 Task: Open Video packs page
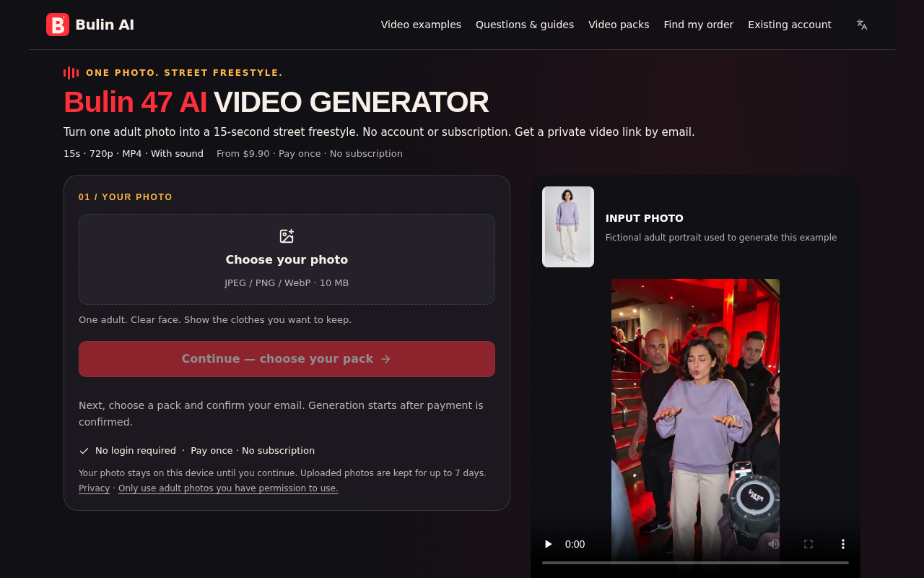(x=619, y=25)
